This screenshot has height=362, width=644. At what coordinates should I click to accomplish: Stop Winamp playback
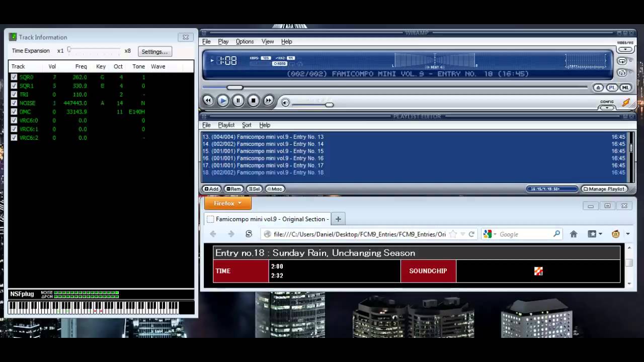pos(254,101)
